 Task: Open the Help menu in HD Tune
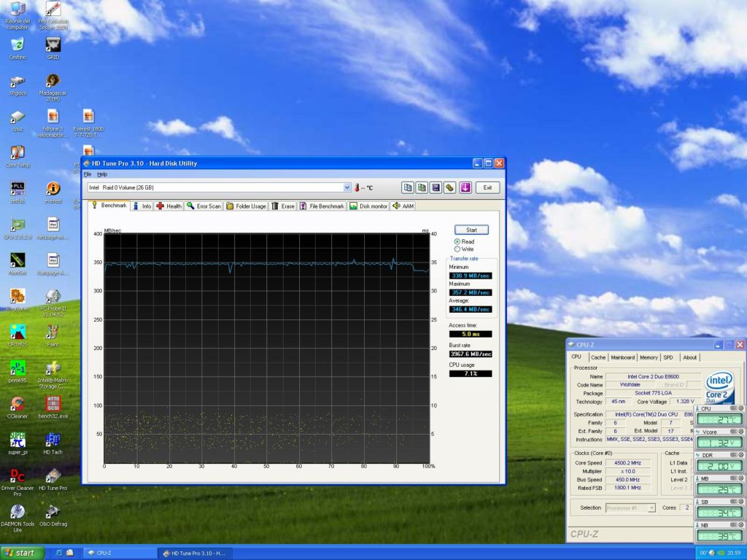102,174
